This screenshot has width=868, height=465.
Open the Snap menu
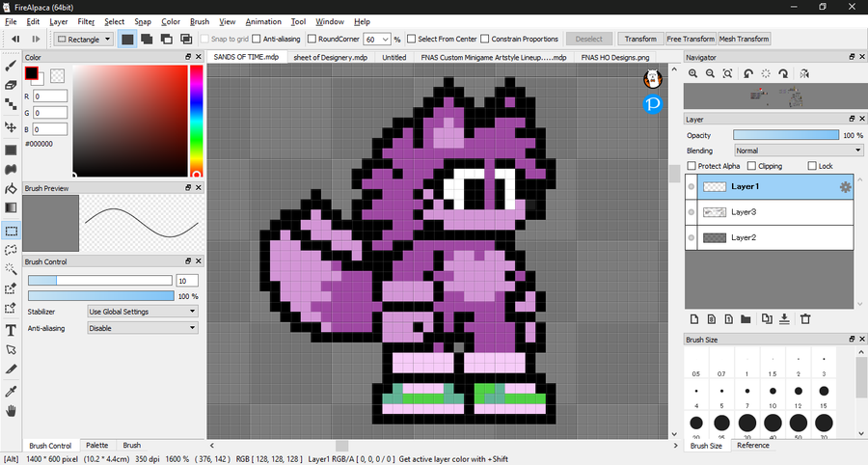click(x=143, y=21)
